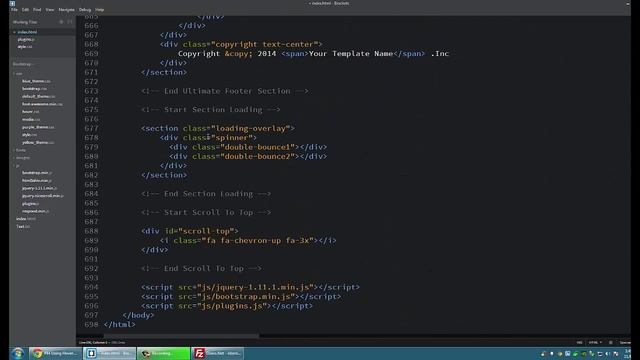640x360 pixels.
Task: Open the Debug menu
Action: (x=85, y=9)
